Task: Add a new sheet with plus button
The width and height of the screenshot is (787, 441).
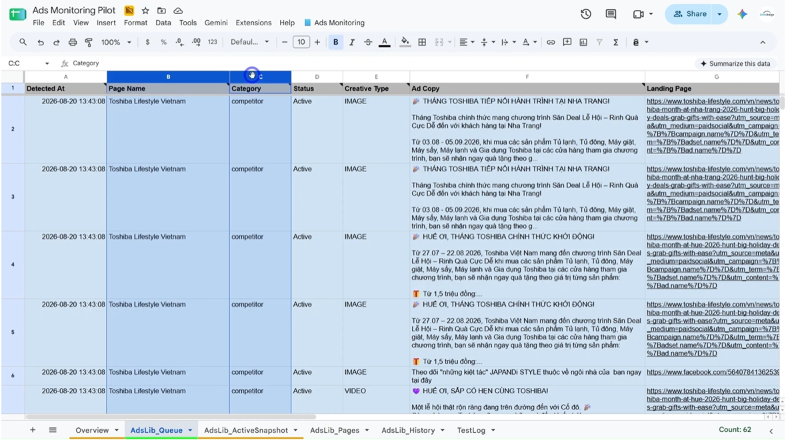Action: (33, 430)
